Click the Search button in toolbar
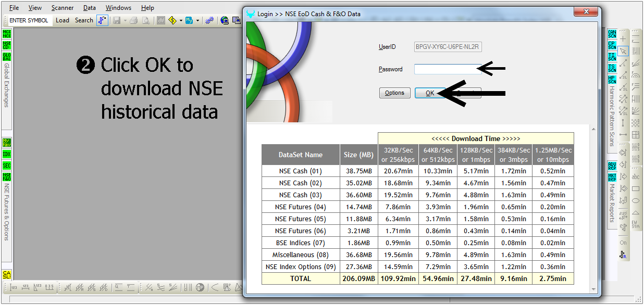Viewport: 644px width, 305px height. click(x=84, y=20)
